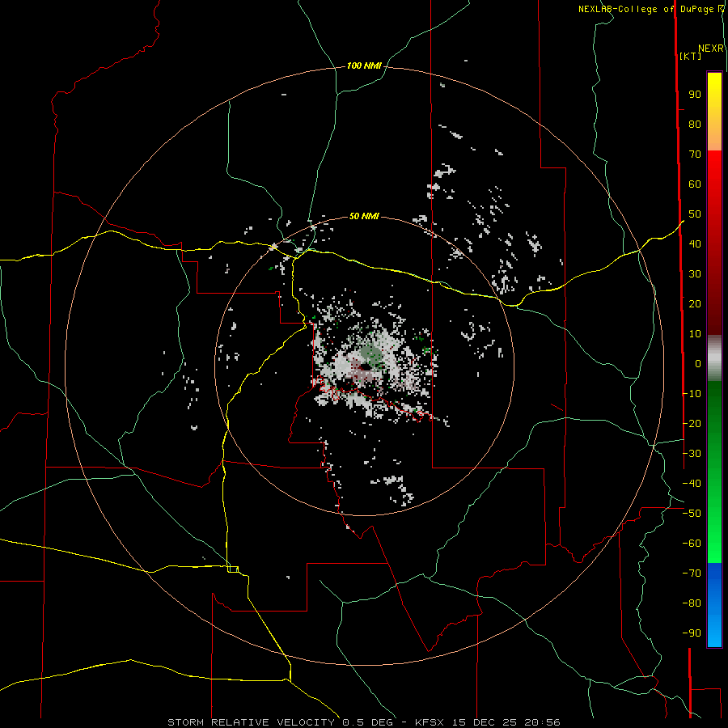
Task: Click the positive 90 knot scale label
Action: pyautogui.click(x=695, y=95)
